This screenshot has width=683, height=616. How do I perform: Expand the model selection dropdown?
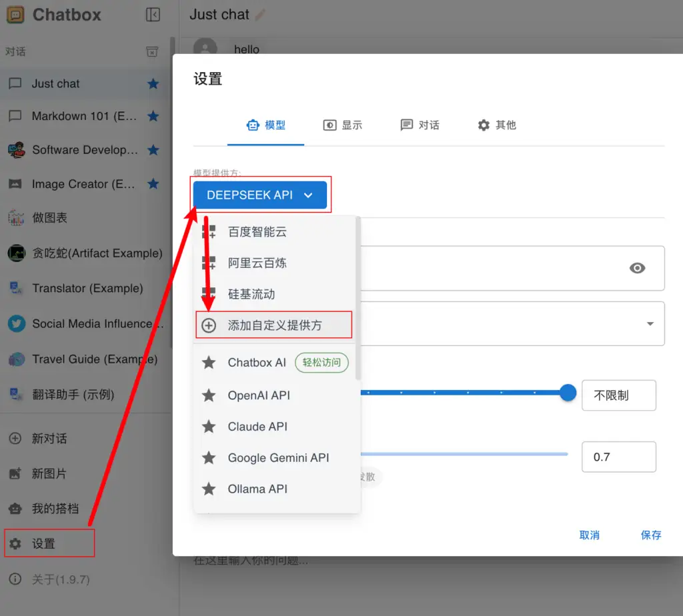point(650,323)
